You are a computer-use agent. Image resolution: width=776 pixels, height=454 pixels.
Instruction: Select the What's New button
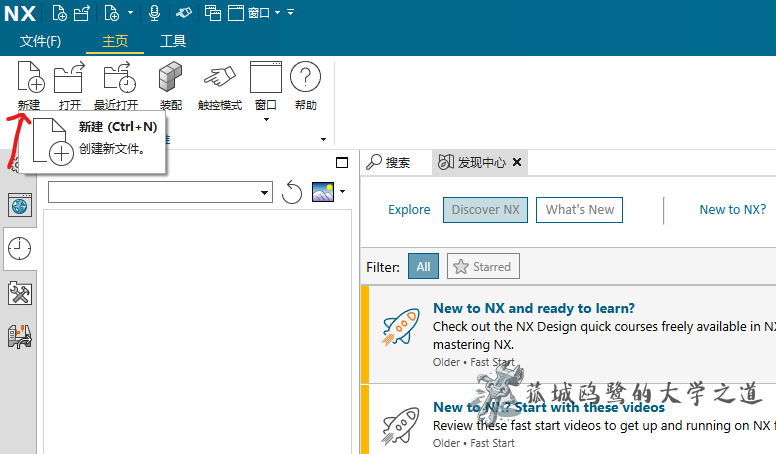tap(580, 210)
